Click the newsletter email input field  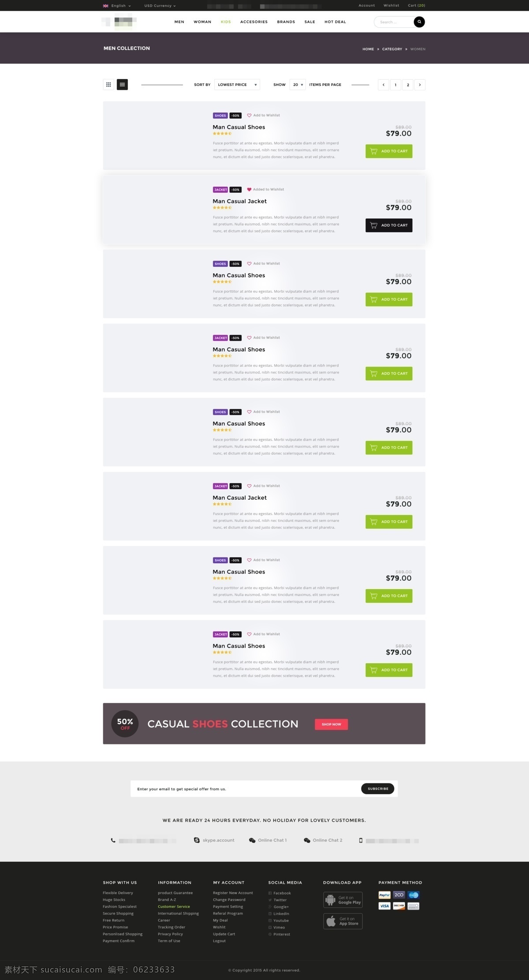point(245,789)
